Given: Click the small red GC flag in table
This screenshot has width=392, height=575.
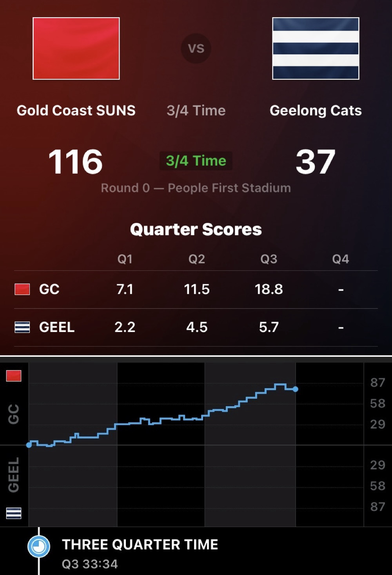Looking at the screenshot, I should pyautogui.click(x=22, y=289).
